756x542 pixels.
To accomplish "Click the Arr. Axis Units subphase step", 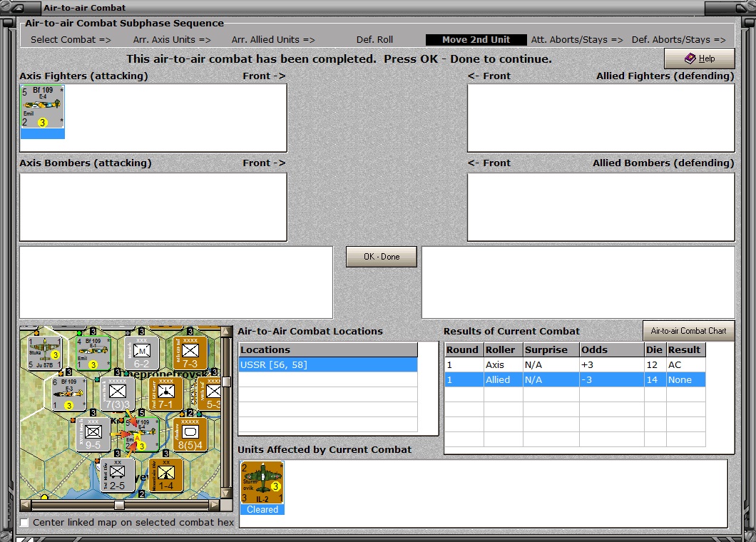I will 172,39.
